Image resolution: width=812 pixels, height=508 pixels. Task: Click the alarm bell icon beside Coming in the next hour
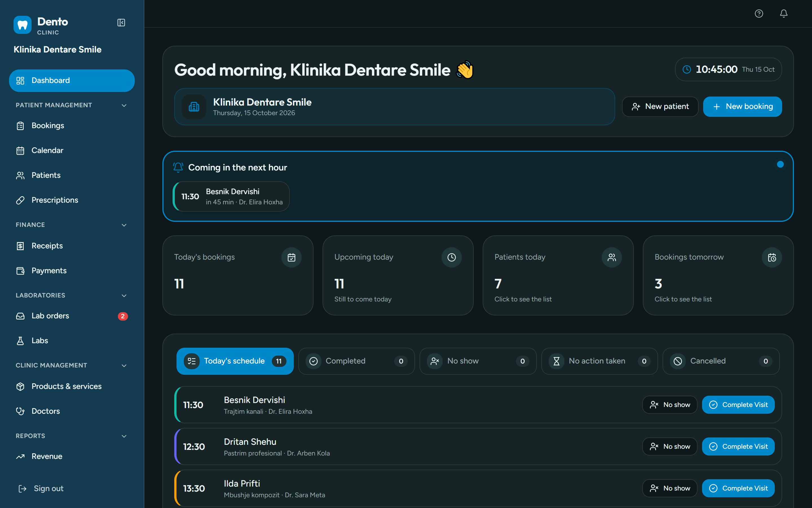pyautogui.click(x=178, y=167)
